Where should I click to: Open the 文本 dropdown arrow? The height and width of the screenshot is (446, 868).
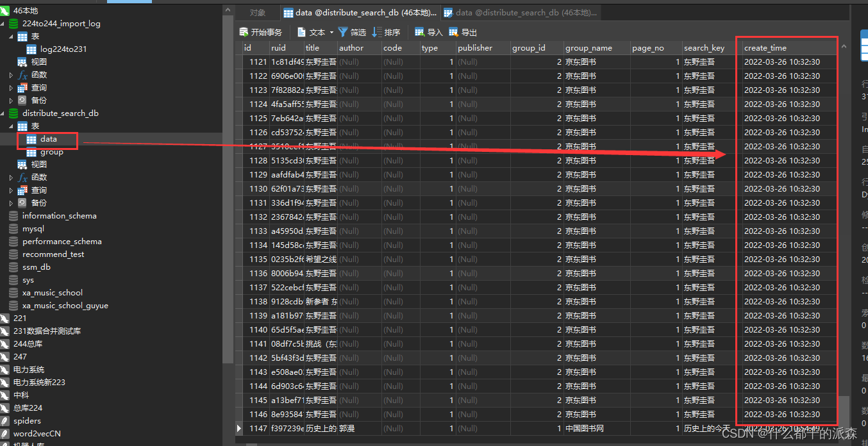[331, 32]
